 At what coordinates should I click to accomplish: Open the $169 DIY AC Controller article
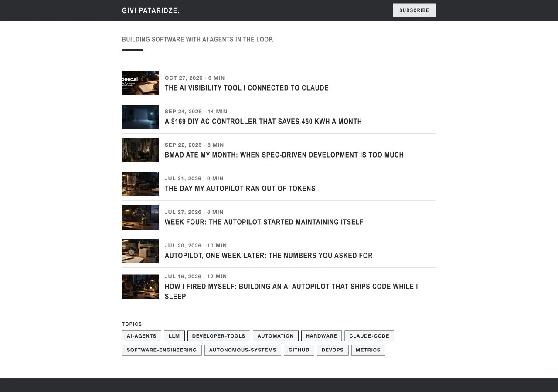[263, 122]
